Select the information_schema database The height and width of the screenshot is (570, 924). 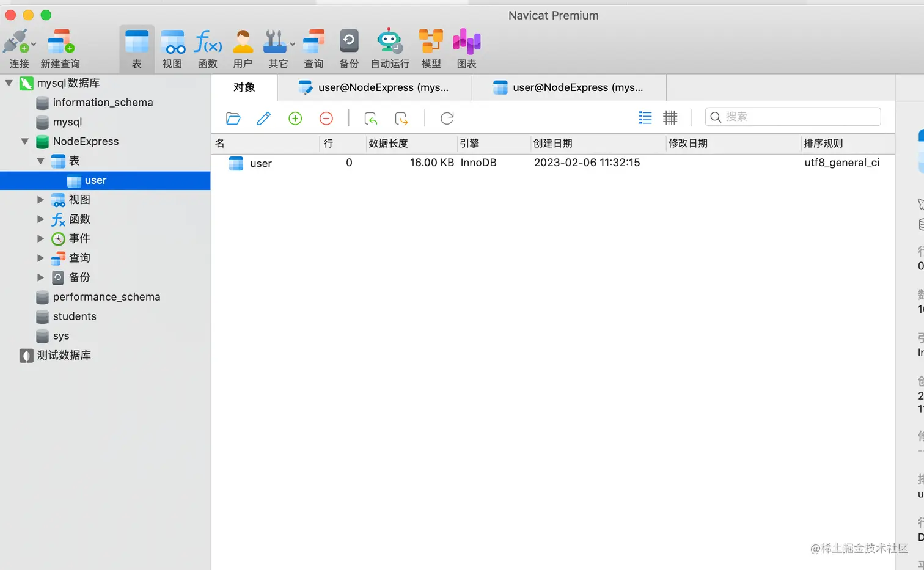coord(103,103)
